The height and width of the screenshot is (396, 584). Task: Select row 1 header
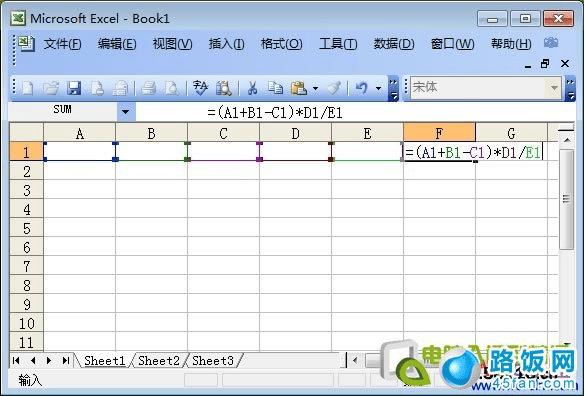tap(26, 152)
